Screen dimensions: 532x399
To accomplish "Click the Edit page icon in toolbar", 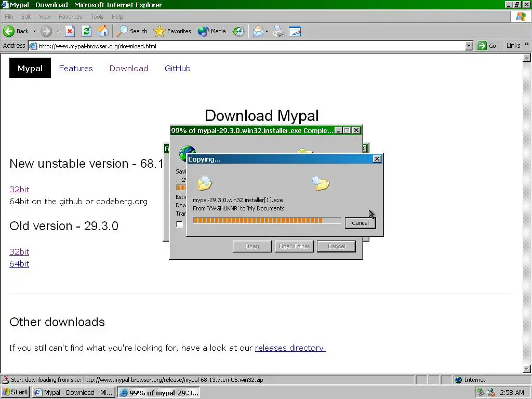I will pos(295,31).
